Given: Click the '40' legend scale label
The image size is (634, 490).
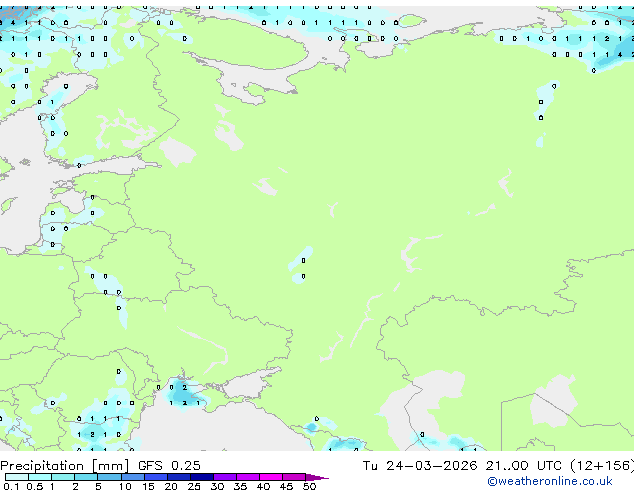Looking at the screenshot, I should tap(263, 486).
